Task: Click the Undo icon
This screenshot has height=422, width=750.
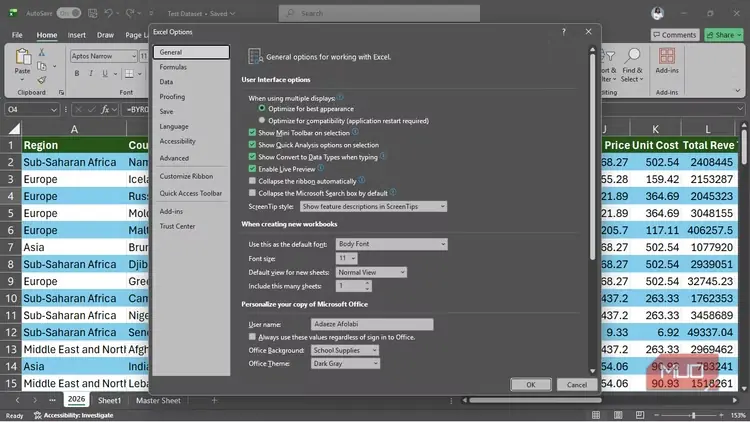Action: coord(109,13)
